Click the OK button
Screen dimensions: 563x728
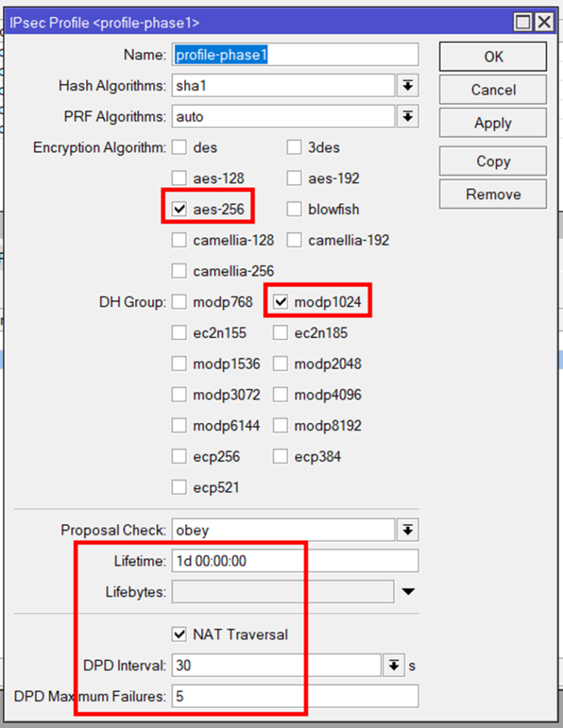(x=493, y=57)
